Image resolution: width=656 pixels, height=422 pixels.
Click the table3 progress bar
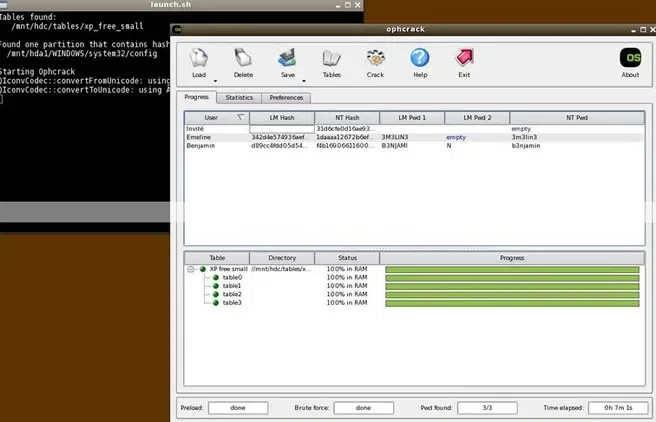coord(512,302)
